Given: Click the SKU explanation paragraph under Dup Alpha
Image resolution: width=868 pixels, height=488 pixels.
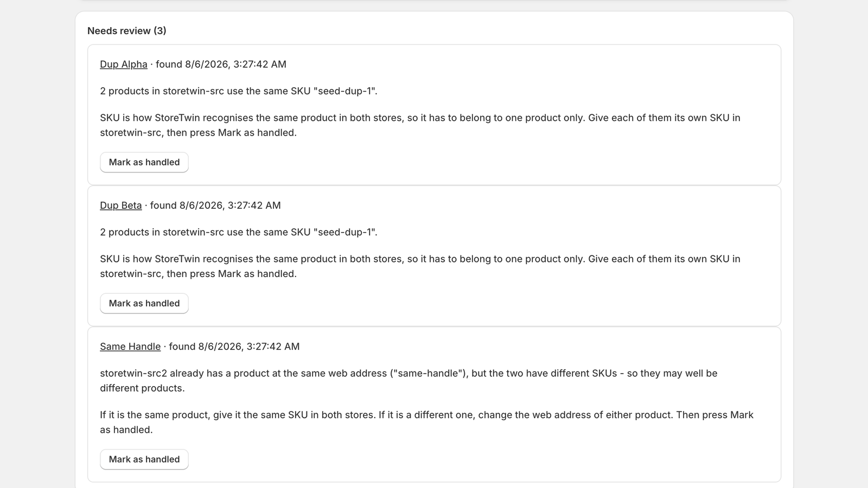Looking at the screenshot, I should pos(420,125).
